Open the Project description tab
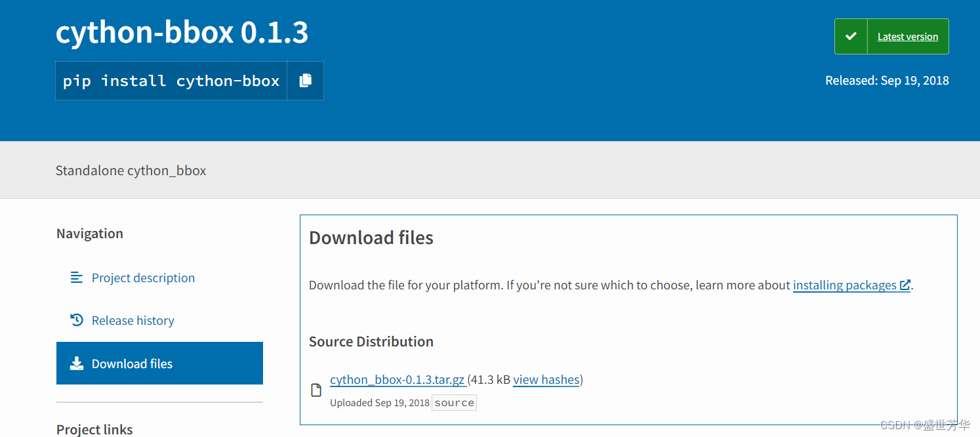 click(143, 278)
